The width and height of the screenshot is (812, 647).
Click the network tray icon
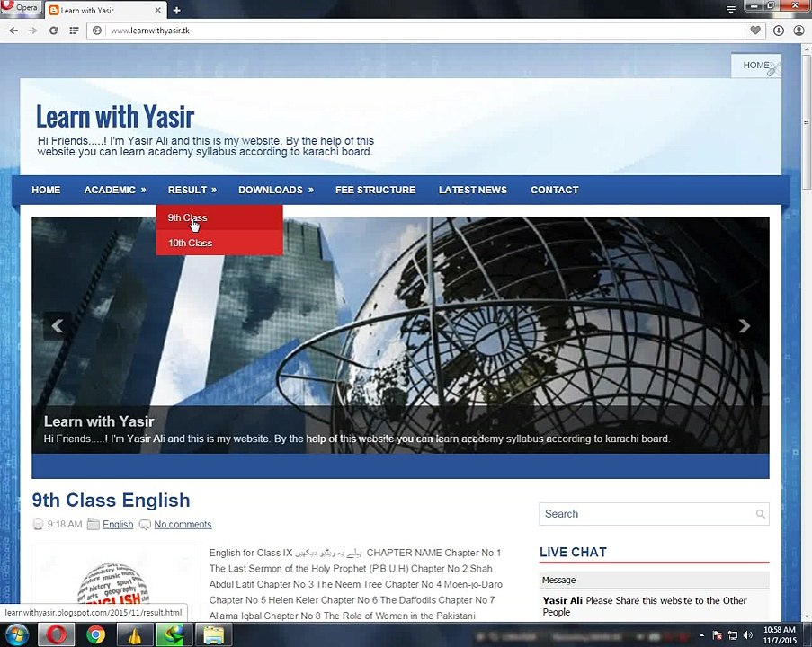tap(733, 635)
